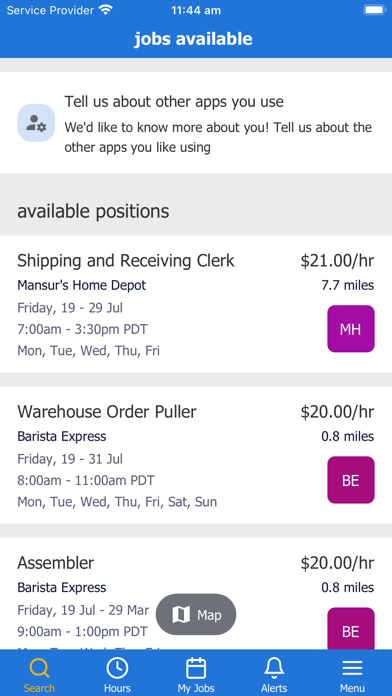Open the Hours clock icon

(x=117, y=668)
